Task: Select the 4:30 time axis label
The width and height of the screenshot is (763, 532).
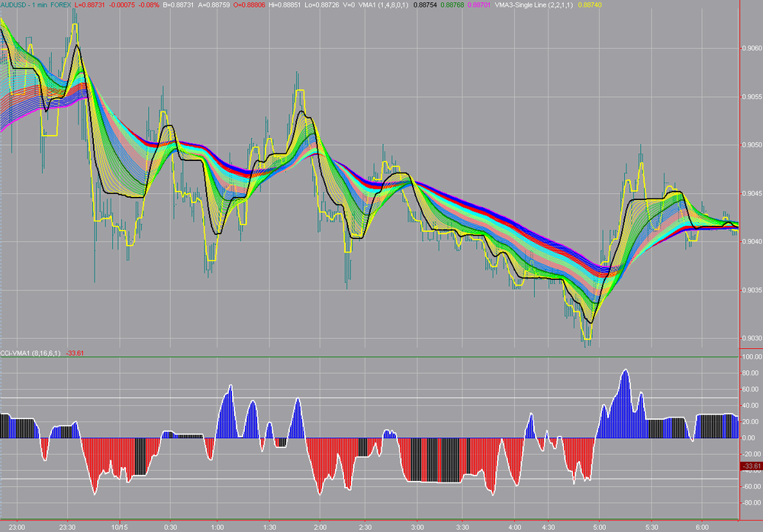Action: 549,527
